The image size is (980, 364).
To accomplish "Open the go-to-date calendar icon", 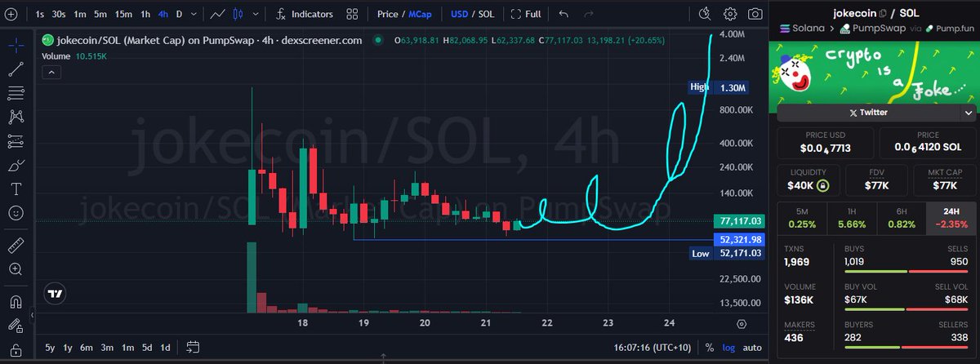I will 192,346.
